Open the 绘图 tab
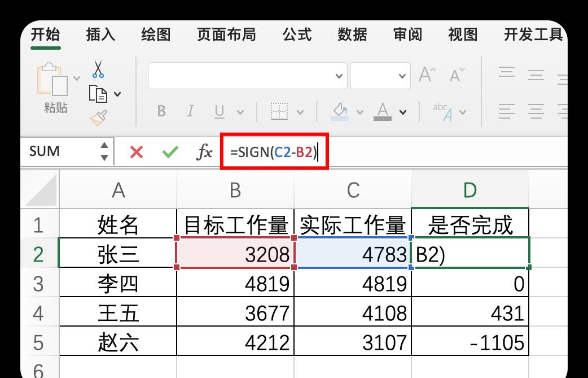Screen dimensions: 588x378 156,34
